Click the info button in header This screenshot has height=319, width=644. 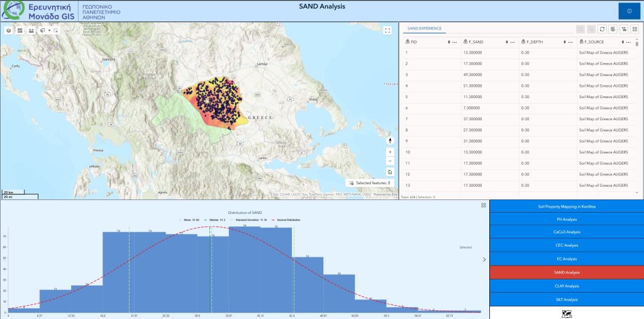[x=629, y=11]
